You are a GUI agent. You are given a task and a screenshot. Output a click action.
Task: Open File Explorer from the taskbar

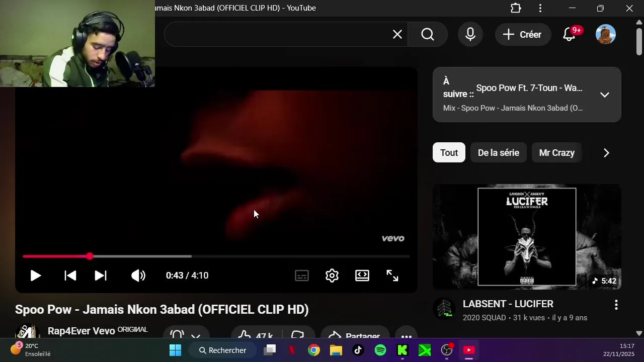click(x=336, y=350)
